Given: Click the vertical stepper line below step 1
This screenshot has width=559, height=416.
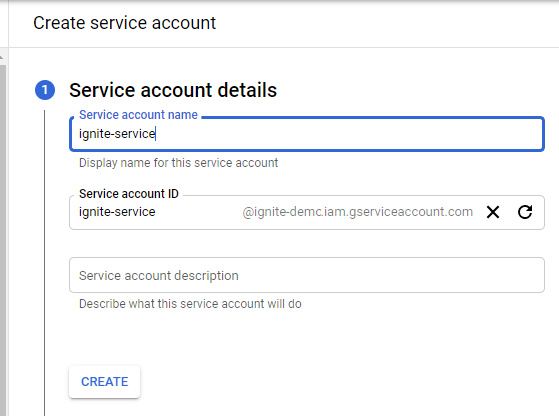Looking at the screenshot, I should pos(45,263).
